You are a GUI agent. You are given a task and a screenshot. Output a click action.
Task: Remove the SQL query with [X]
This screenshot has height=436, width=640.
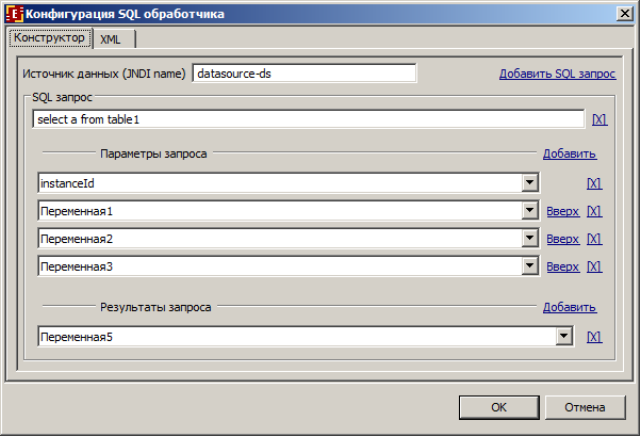599,119
